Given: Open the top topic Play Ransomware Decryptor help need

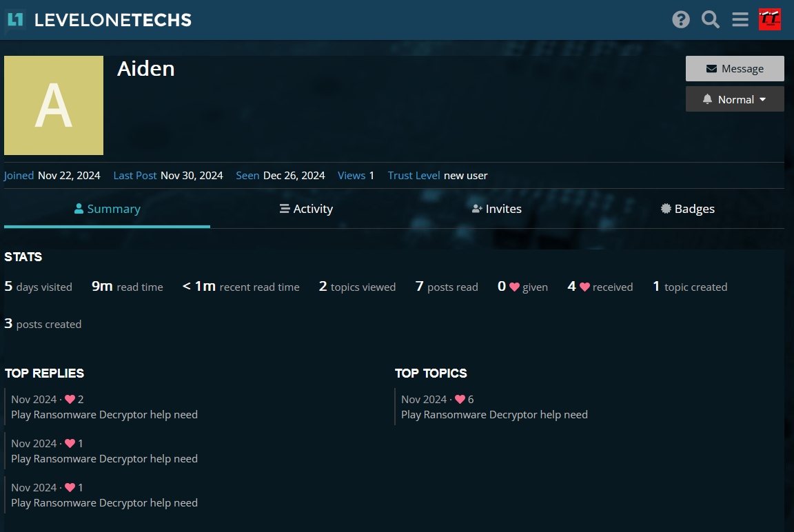Looking at the screenshot, I should (494, 414).
